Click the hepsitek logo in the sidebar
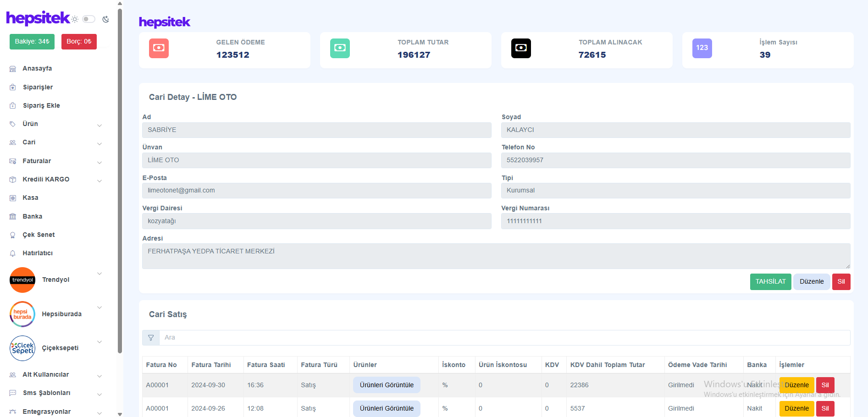This screenshot has width=868, height=417. pyautogui.click(x=38, y=18)
